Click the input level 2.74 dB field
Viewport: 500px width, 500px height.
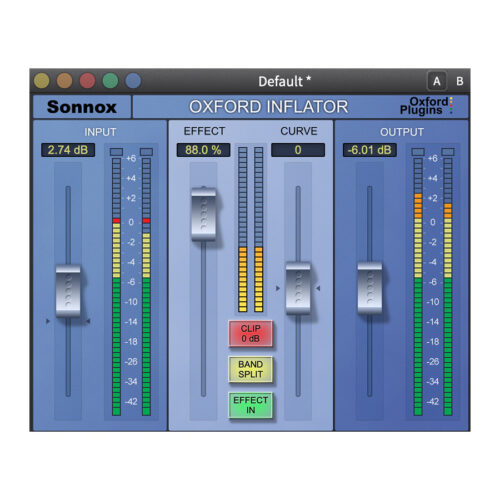click(68, 150)
